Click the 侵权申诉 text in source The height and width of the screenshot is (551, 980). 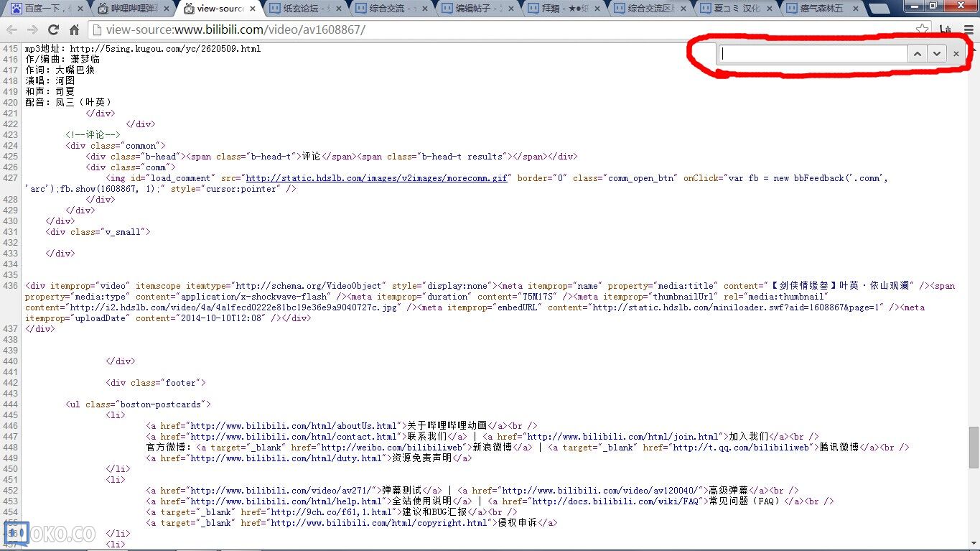pyautogui.click(x=518, y=523)
